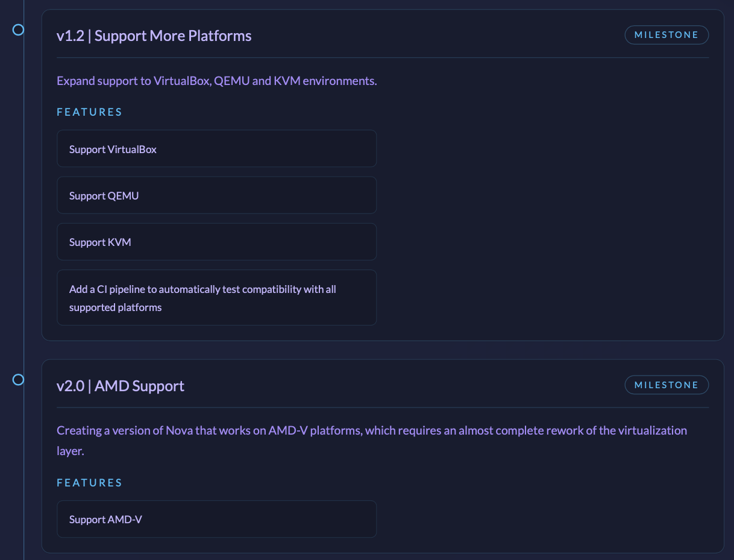Click the FEATURES heading under v1.2

click(x=89, y=112)
